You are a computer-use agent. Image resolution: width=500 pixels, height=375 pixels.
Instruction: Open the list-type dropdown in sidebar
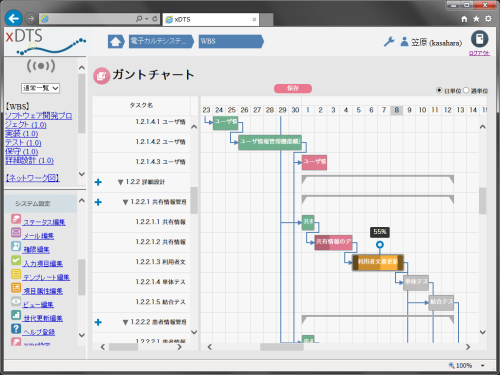coord(40,88)
